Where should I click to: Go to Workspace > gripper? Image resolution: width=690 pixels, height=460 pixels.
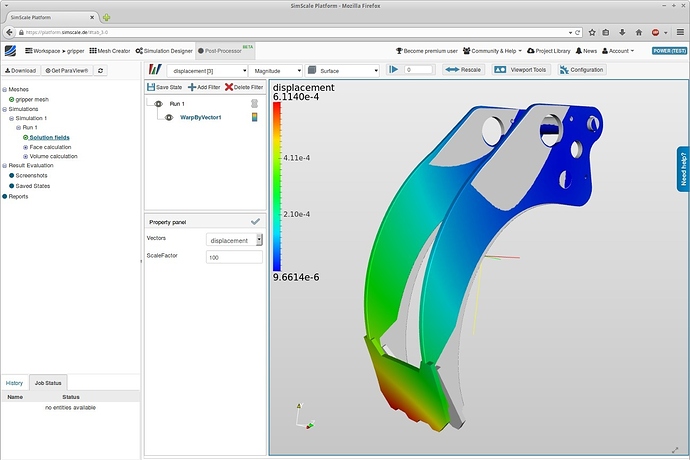pyautogui.click(x=55, y=51)
